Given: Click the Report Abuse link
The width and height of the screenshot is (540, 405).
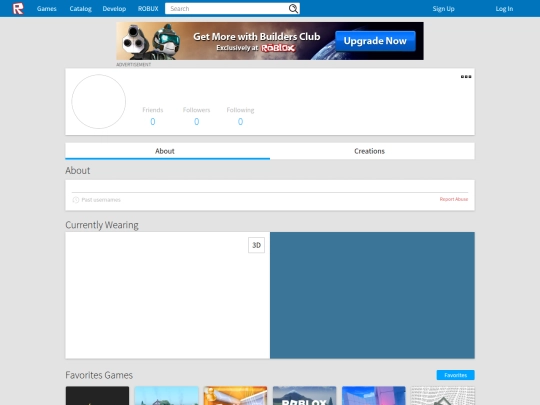Looking at the screenshot, I should [x=454, y=199].
